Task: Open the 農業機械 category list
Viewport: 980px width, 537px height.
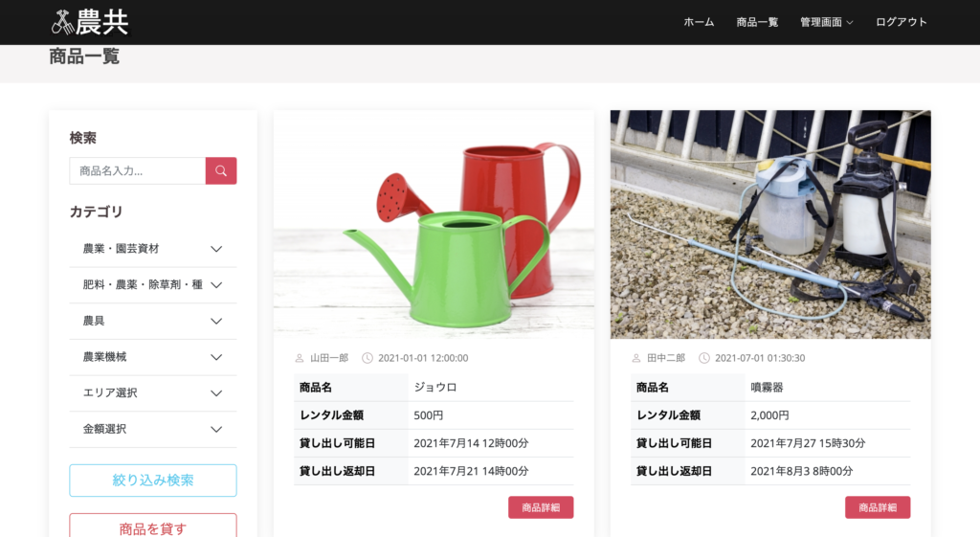Action: point(216,357)
